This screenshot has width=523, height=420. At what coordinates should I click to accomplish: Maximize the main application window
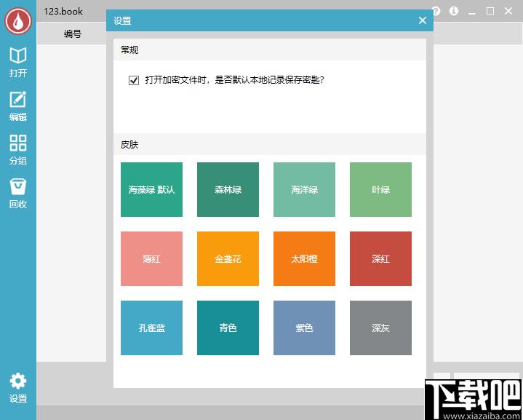[x=490, y=11]
